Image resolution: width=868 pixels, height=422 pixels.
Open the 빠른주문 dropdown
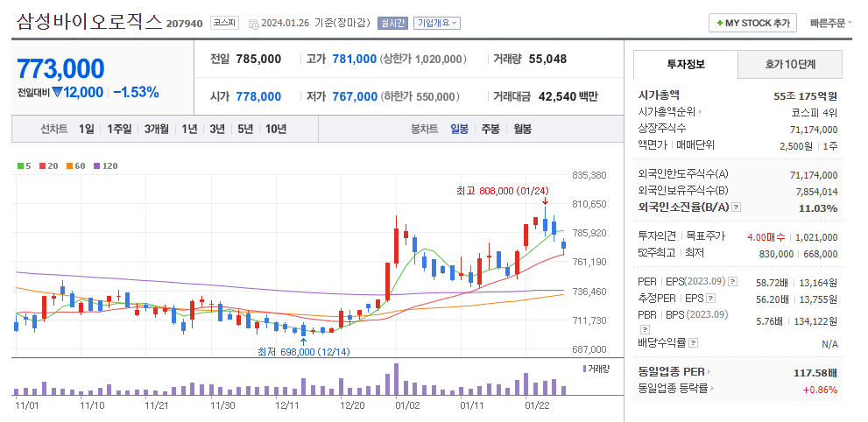[830, 24]
